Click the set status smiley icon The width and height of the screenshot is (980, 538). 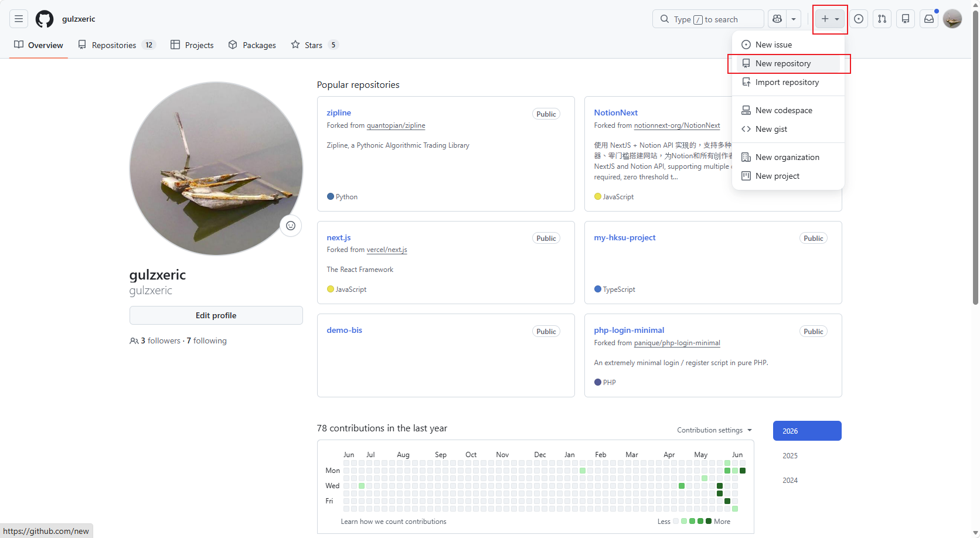click(x=291, y=226)
